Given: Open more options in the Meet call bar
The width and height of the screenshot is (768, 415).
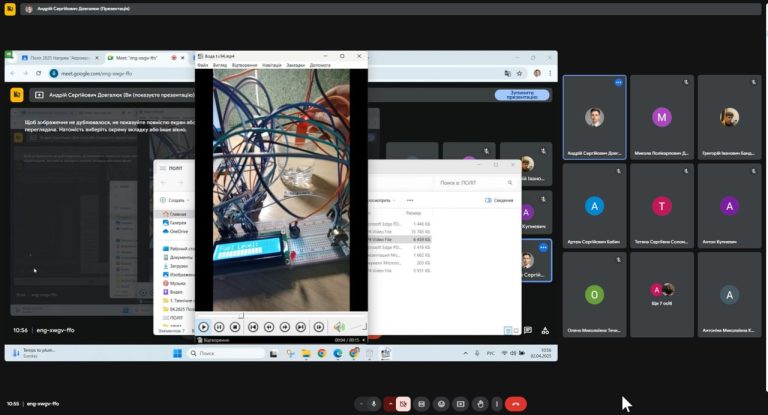Looking at the screenshot, I should click(497, 404).
